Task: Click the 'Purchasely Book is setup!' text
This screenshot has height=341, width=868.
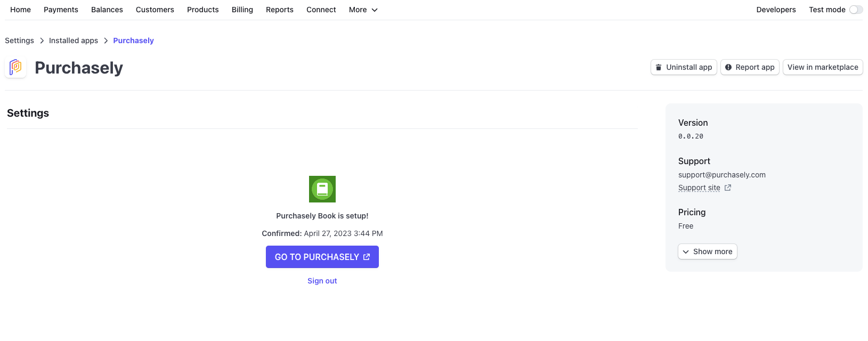Action: point(322,216)
